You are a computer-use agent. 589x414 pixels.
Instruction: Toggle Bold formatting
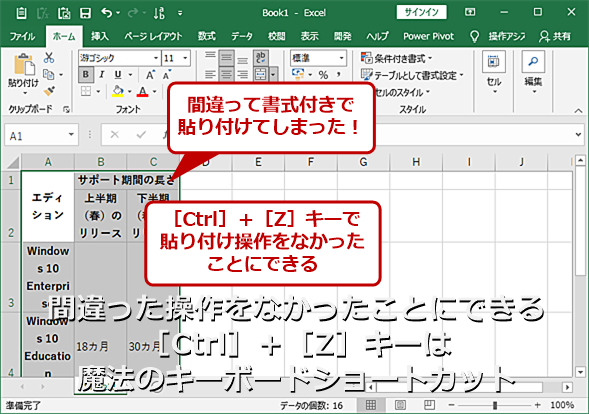coord(86,75)
